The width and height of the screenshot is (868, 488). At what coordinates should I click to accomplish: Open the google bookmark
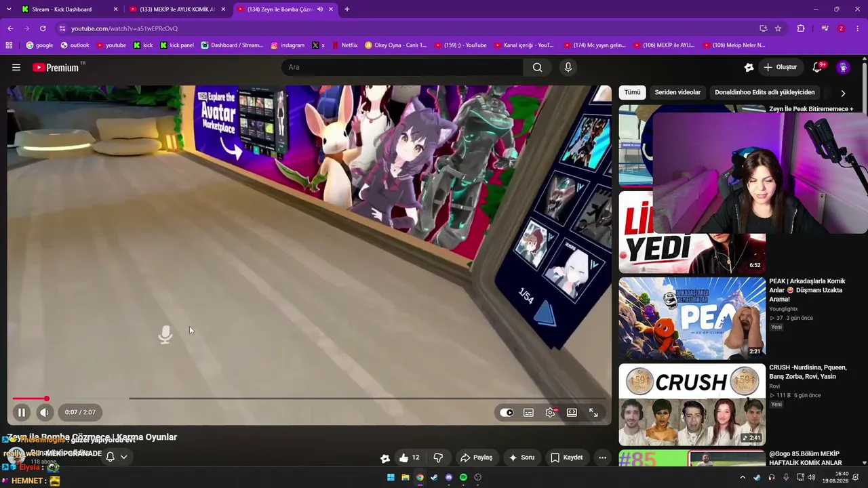(39, 45)
